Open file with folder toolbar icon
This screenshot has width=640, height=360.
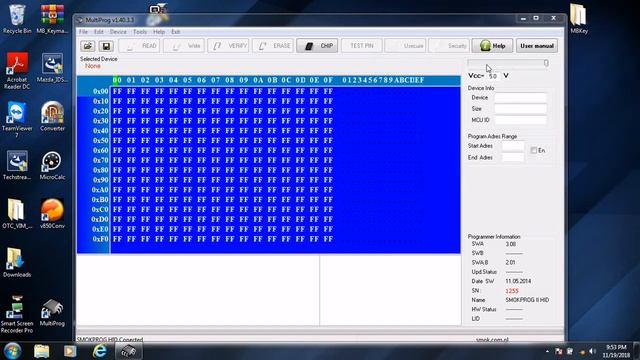[88, 46]
